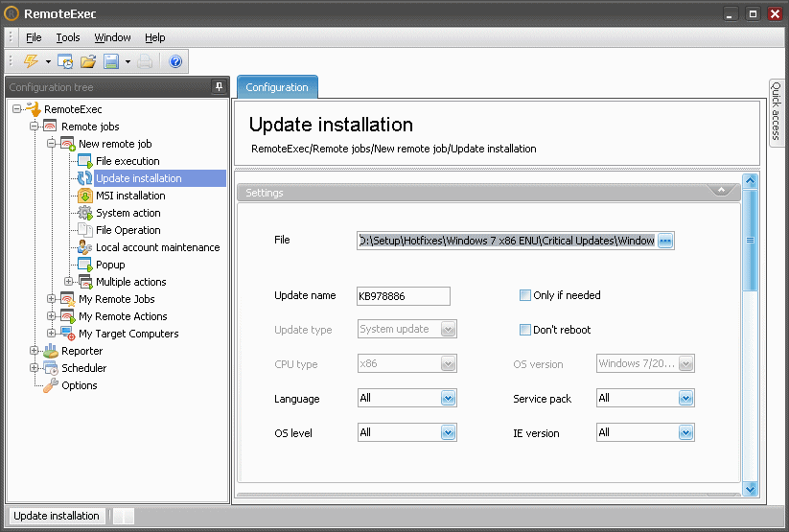Click the File execution icon

pyautogui.click(x=84, y=160)
